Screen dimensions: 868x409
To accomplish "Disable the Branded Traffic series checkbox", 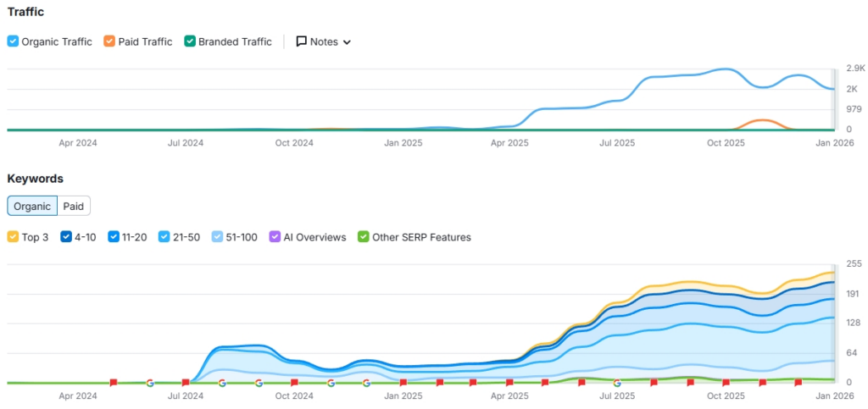I will tap(189, 41).
